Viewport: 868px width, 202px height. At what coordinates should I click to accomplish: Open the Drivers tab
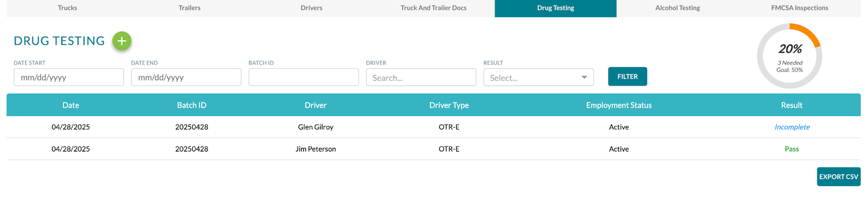point(311,8)
